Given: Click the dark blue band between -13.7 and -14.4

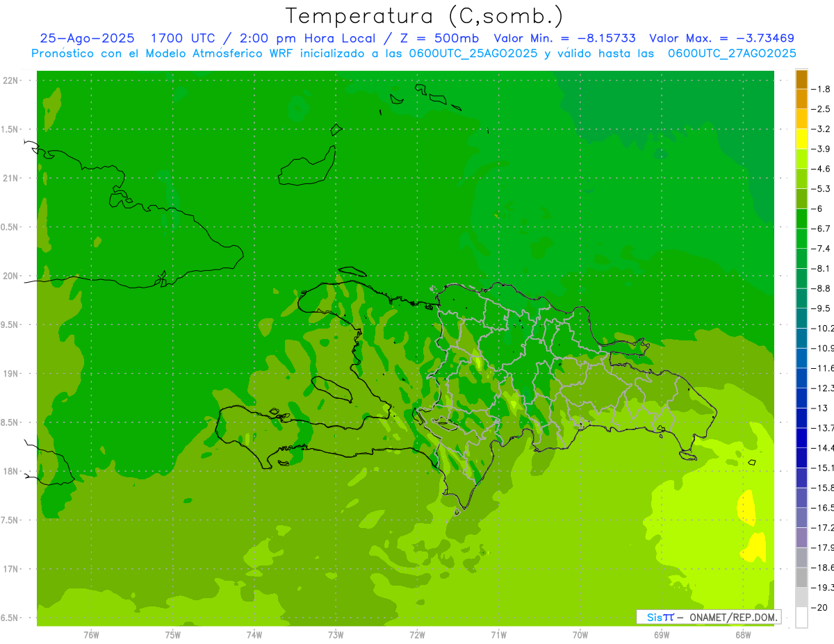Looking at the screenshot, I should click(801, 438).
